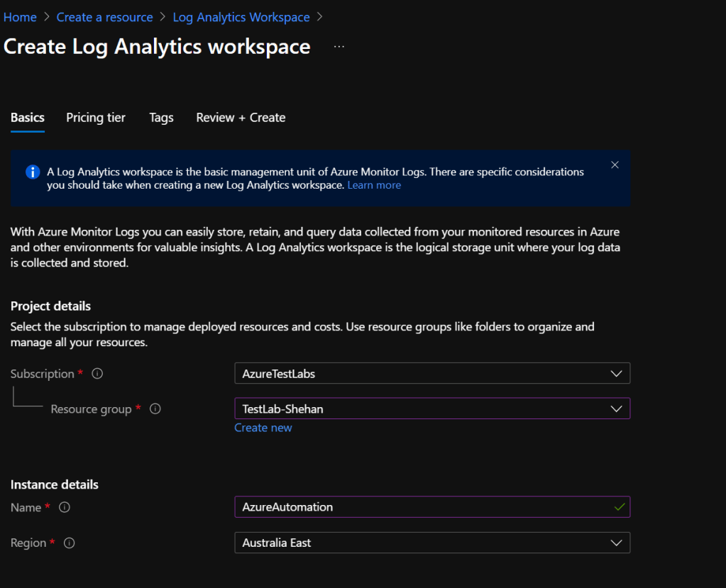Open the Resource group dropdown showing TestLab-Shehan
The height and width of the screenshot is (588, 726).
[x=431, y=409]
